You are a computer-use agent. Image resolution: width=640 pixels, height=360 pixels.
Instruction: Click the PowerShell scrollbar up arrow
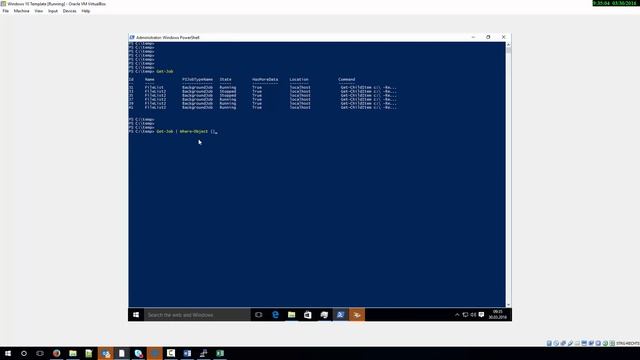[x=508, y=44]
